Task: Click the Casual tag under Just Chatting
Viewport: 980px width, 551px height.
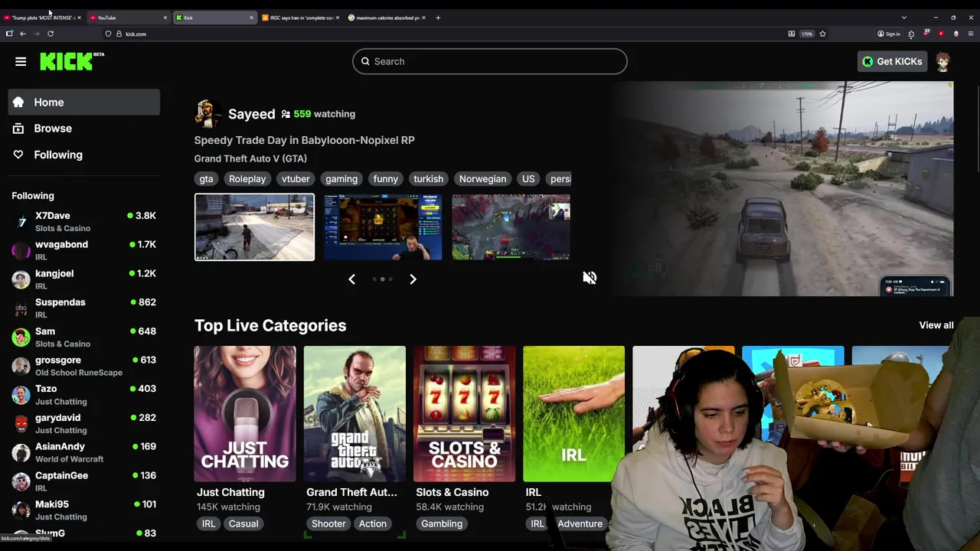Action: [x=243, y=523]
